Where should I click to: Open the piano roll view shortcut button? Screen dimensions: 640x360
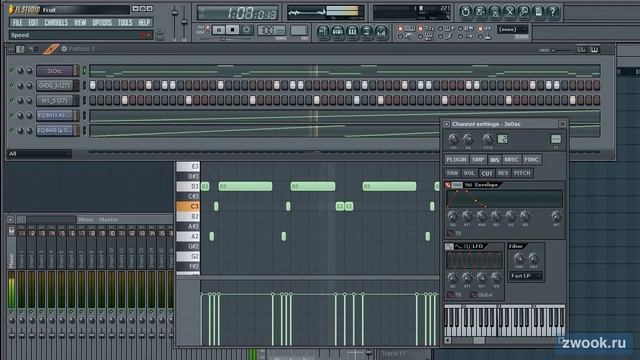click(352, 31)
